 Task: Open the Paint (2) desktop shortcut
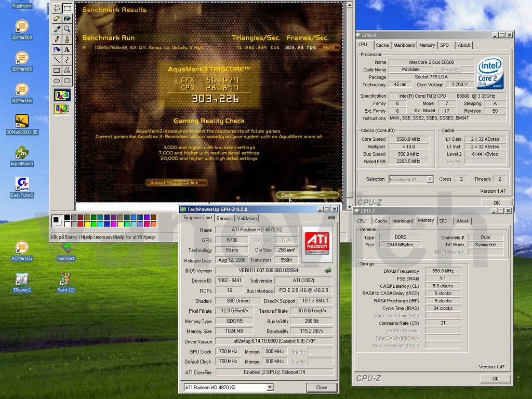coord(66,282)
